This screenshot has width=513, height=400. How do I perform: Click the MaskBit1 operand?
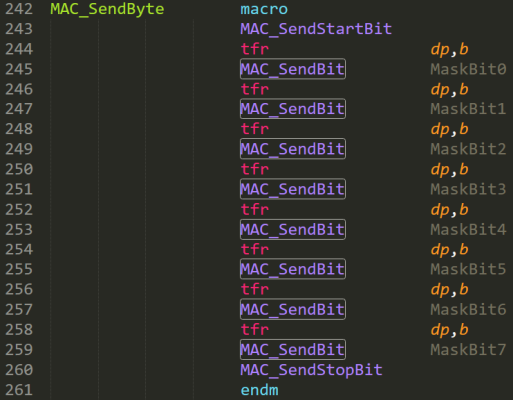468,109
